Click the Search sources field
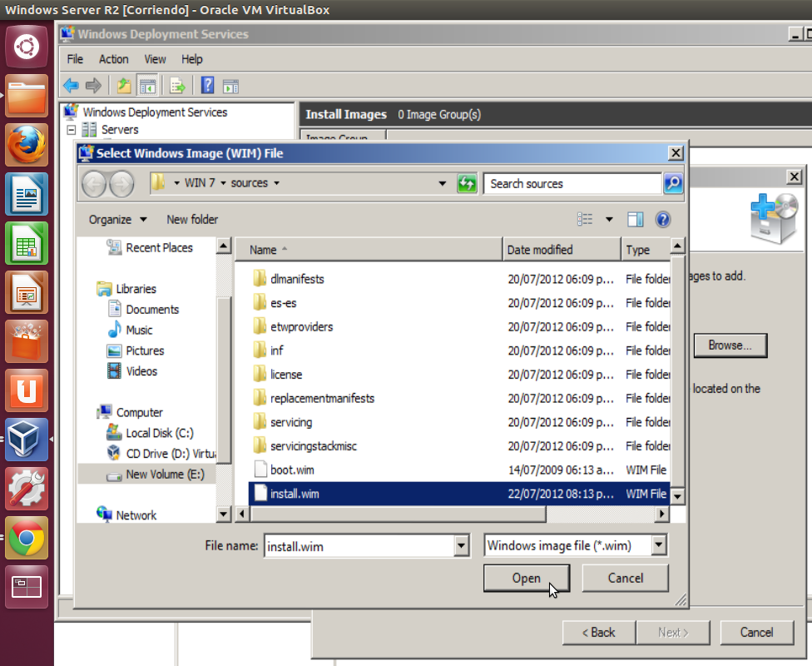 click(572, 183)
